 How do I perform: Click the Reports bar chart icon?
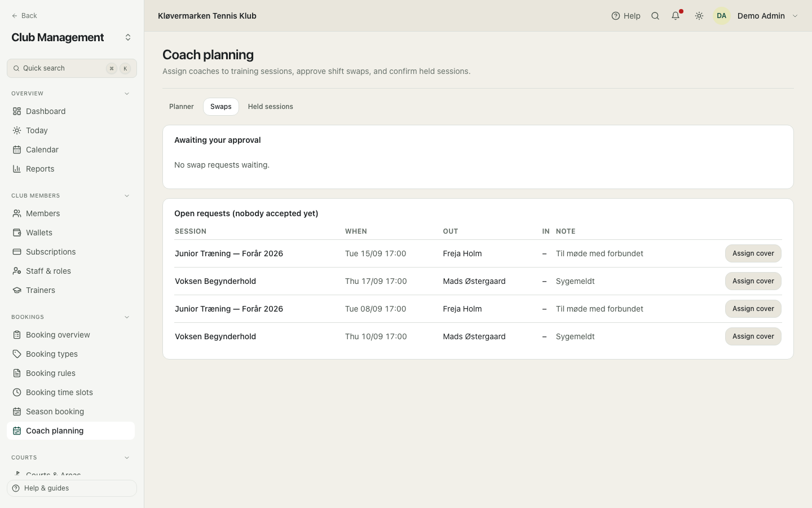click(x=17, y=169)
